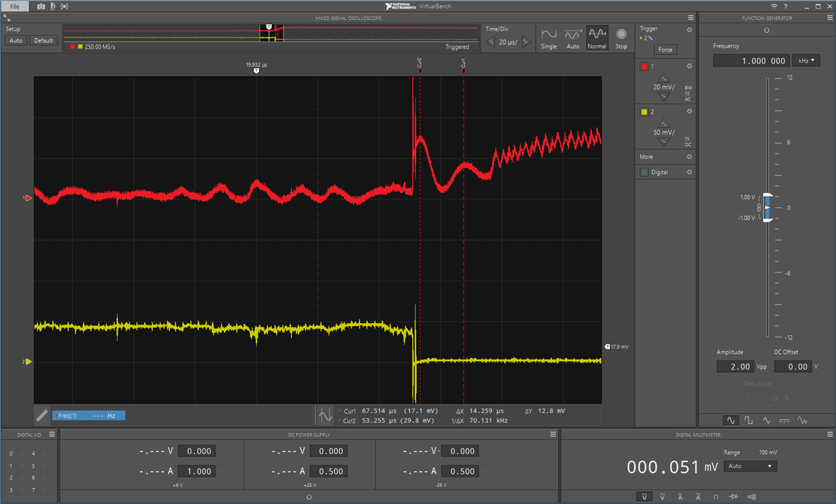Image resolution: width=836 pixels, height=504 pixels.
Task: Click the measurements ruler icon
Action: (42, 415)
